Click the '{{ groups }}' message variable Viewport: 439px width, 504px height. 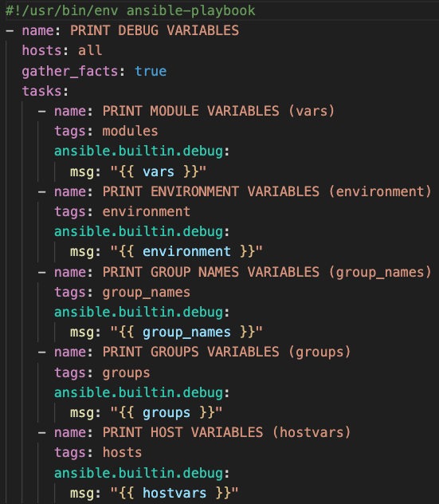(167, 413)
